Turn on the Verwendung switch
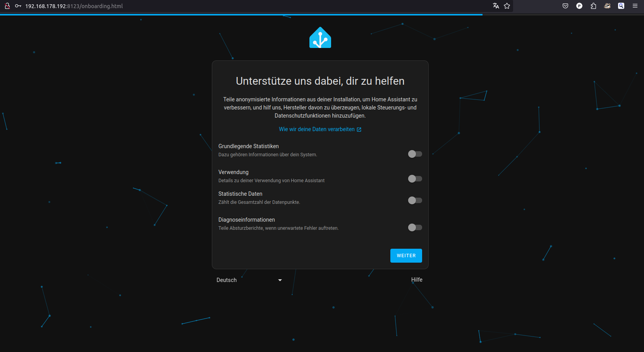 [415, 179]
